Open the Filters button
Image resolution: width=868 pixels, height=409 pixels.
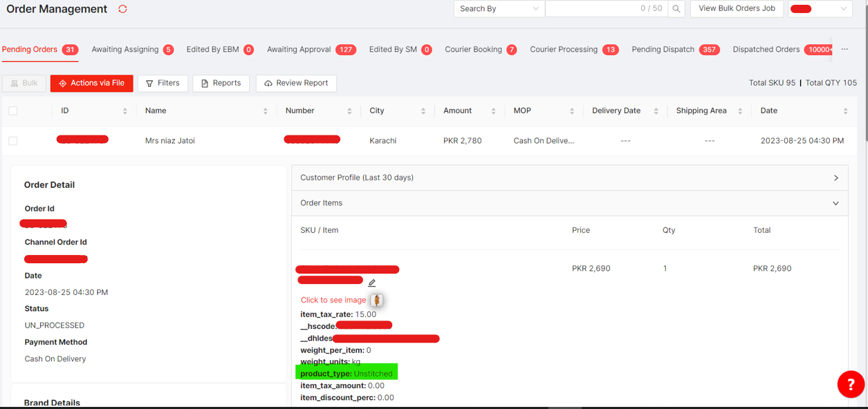point(163,83)
